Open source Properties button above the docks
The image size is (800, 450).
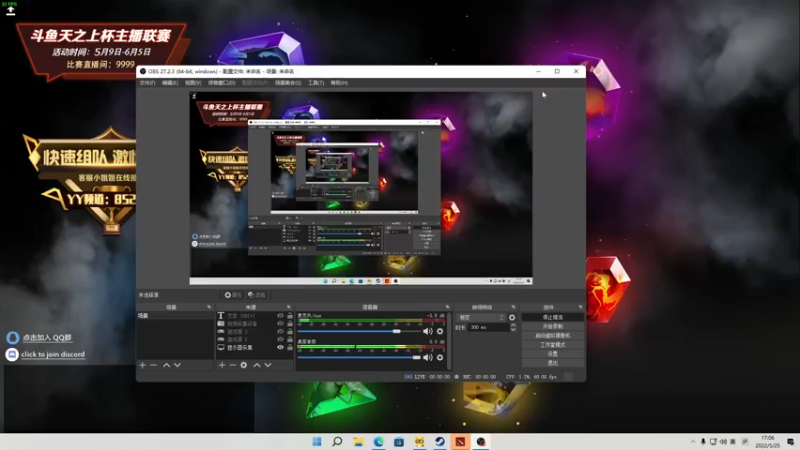click(232, 295)
